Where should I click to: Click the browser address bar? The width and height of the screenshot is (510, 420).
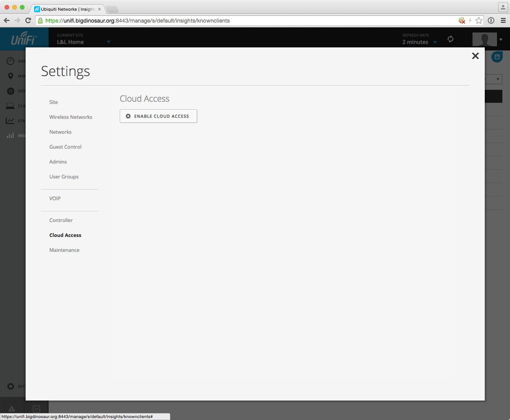[245, 21]
